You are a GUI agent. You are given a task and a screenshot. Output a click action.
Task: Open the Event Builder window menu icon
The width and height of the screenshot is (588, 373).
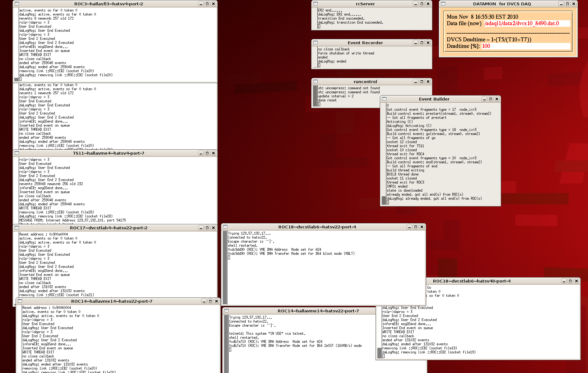[x=384, y=99]
